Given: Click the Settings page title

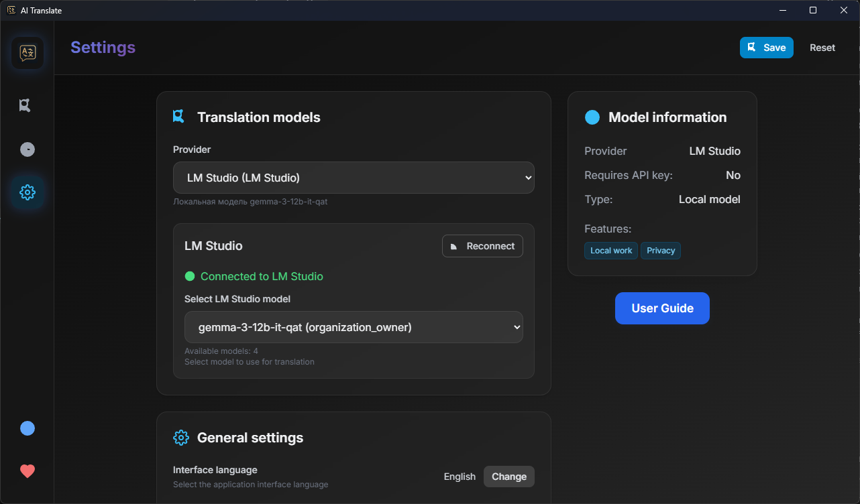Looking at the screenshot, I should (x=103, y=48).
